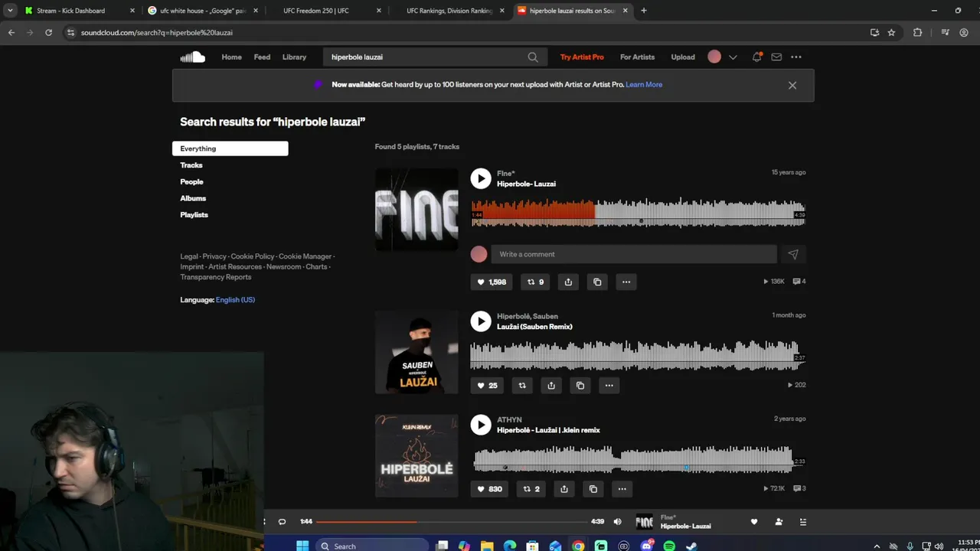
Task: Open more options for Sauben Remix
Action: pyautogui.click(x=609, y=385)
